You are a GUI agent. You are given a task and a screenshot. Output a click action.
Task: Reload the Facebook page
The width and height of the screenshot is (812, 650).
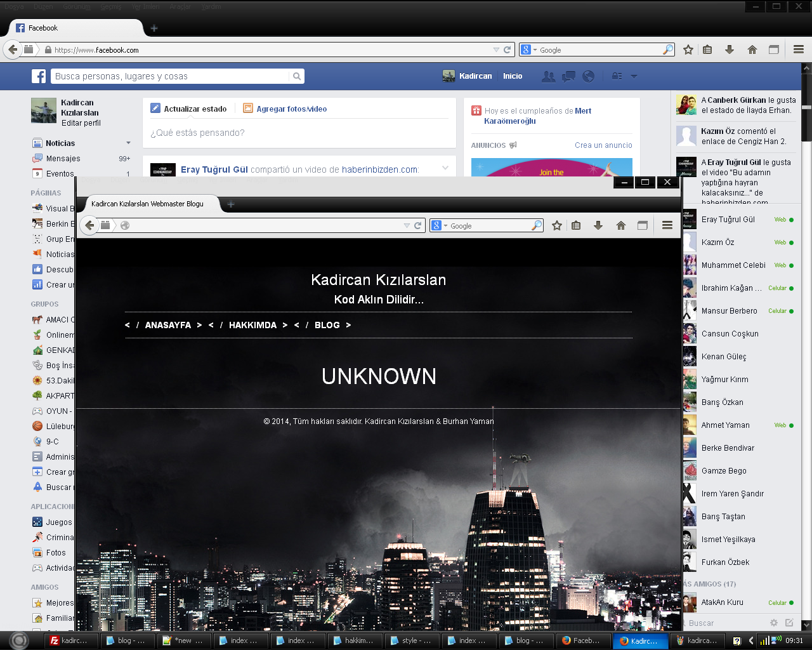coord(507,50)
